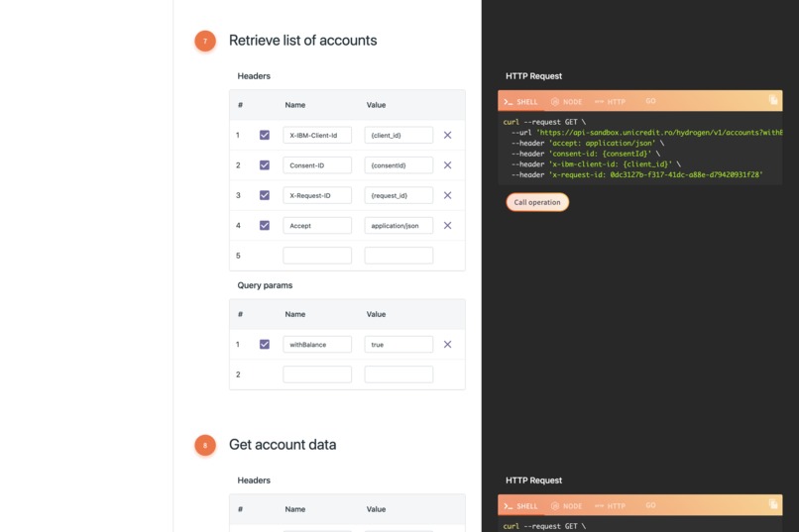
Task: Switch to GO tab in first request panel
Action: pyautogui.click(x=650, y=101)
